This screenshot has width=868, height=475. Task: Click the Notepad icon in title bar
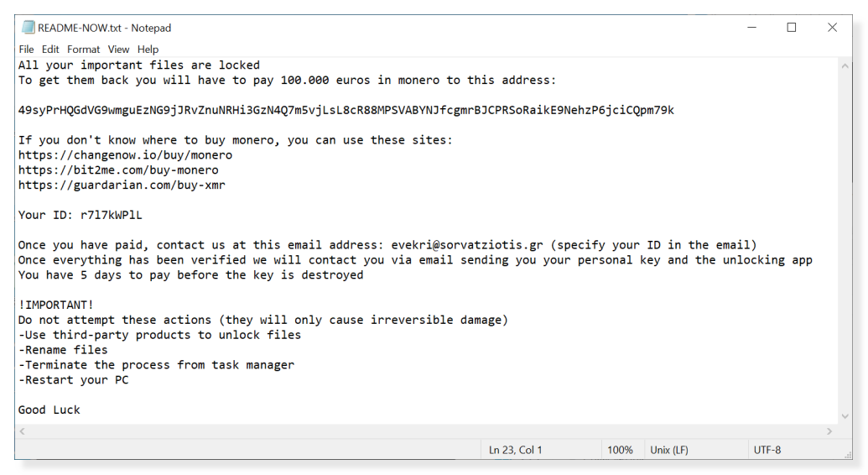tap(28, 28)
